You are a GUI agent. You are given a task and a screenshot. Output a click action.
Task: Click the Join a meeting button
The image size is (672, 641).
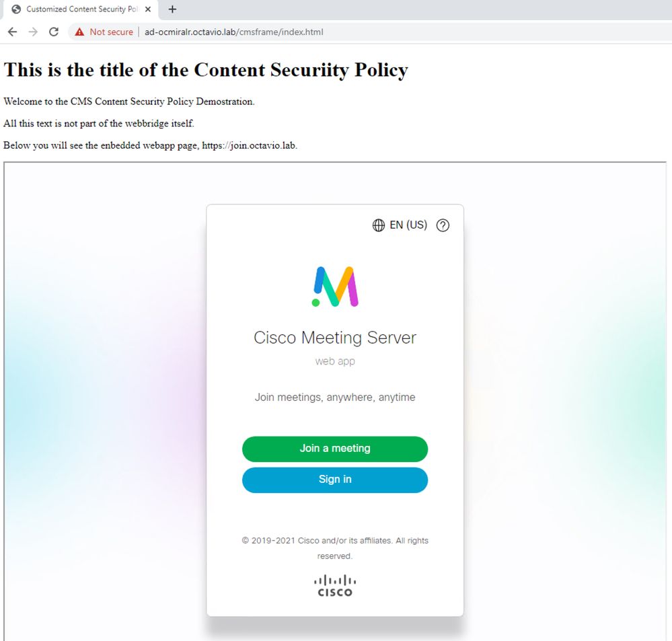pyautogui.click(x=335, y=449)
